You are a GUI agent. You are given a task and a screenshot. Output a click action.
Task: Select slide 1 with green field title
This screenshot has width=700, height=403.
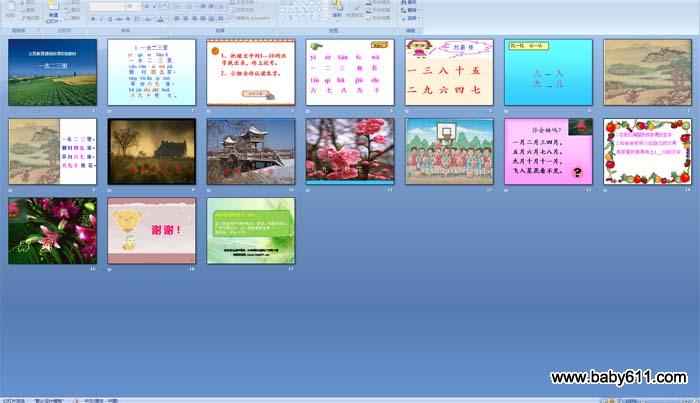click(53, 72)
